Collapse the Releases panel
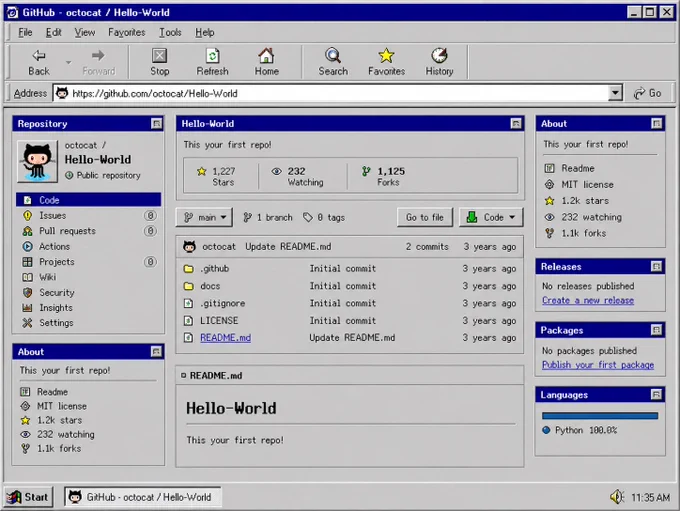The width and height of the screenshot is (680, 511). (657, 266)
